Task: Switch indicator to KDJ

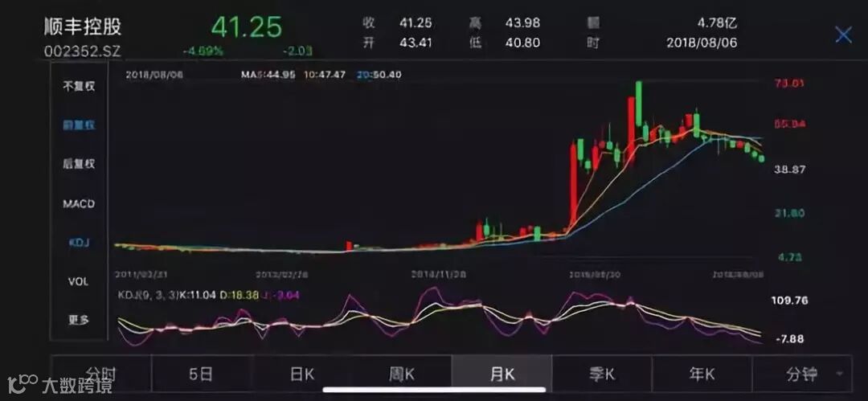Action: click(79, 243)
